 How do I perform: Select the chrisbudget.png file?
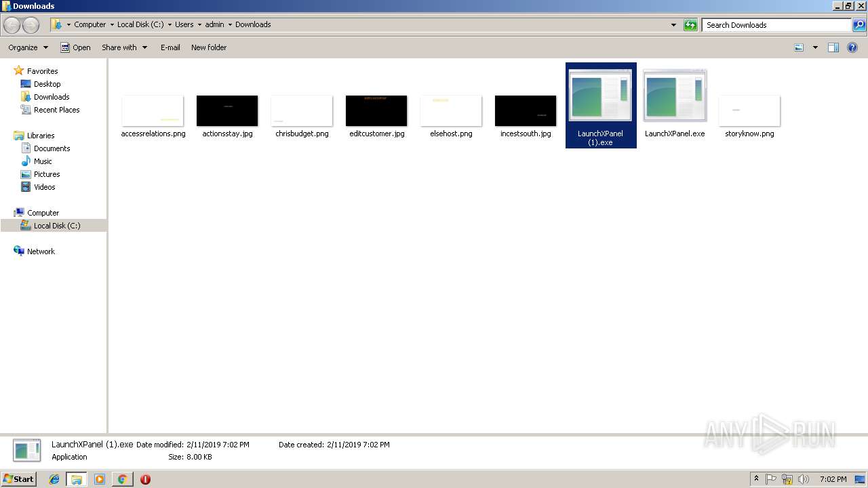[x=302, y=117]
